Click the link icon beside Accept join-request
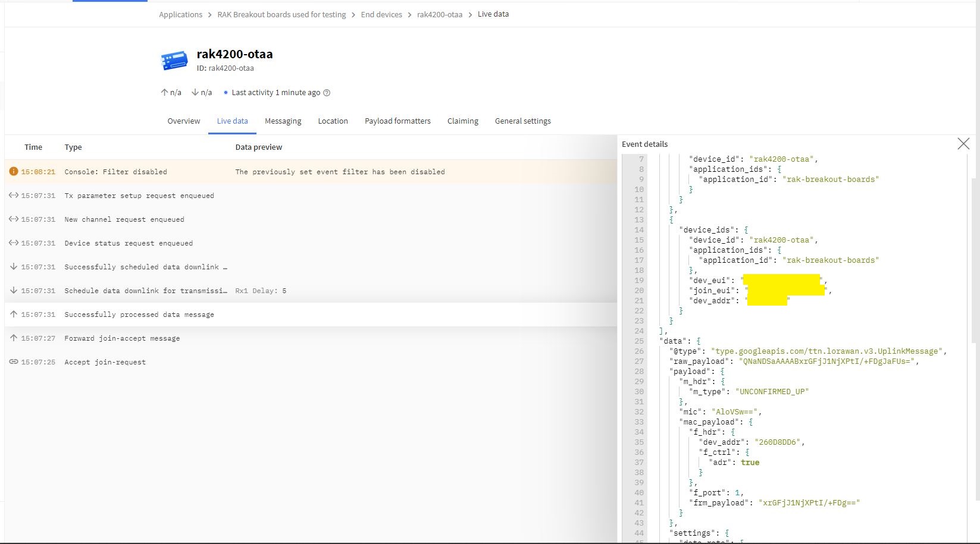The width and height of the screenshot is (980, 544). pyautogui.click(x=13, y=362)
